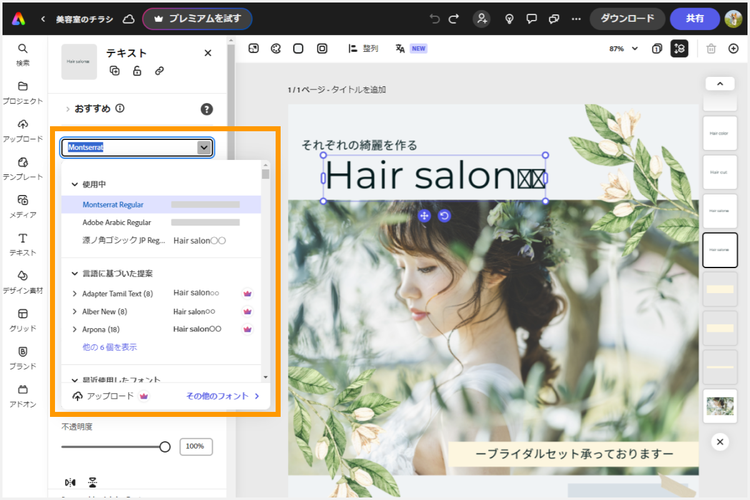Click the 共有 button
750x500 pixels.
pos(695,19)
